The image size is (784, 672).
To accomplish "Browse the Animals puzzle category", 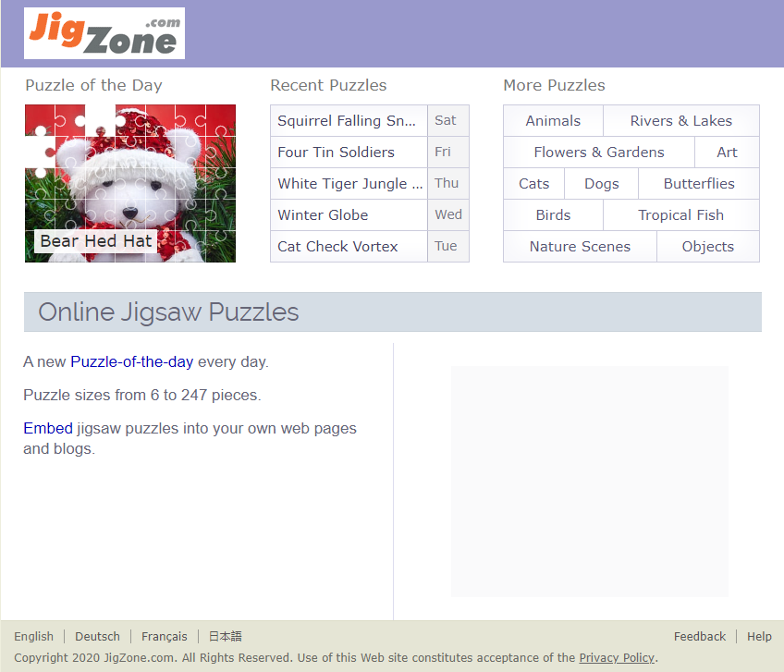I will pos(553,121).
